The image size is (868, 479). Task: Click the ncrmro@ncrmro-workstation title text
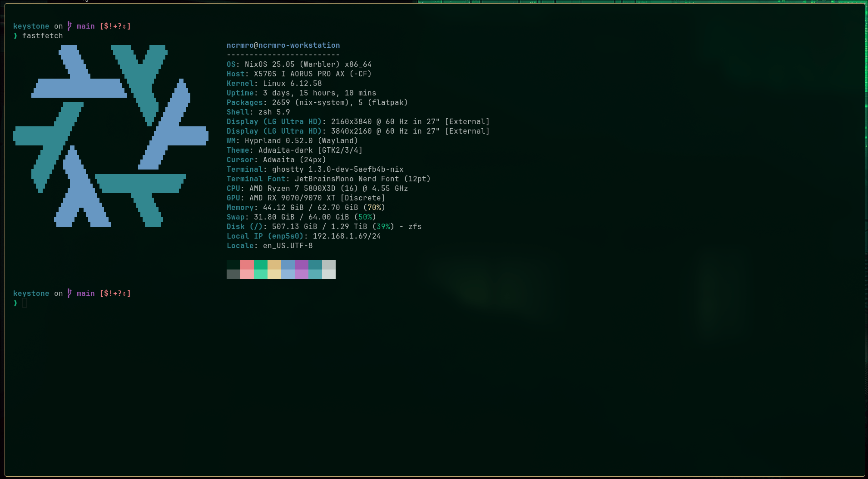tap(283, 45)
